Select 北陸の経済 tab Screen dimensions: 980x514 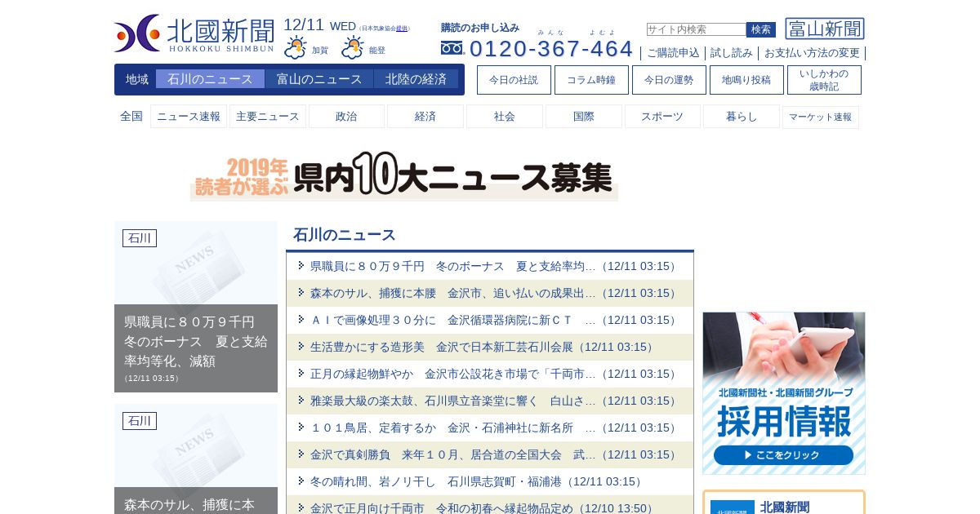click(x=416, y=79)
